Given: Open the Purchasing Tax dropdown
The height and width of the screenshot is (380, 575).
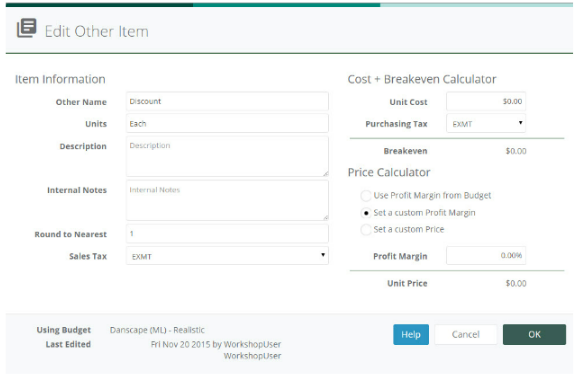Looking at the screenshot, I should [486, 123].
